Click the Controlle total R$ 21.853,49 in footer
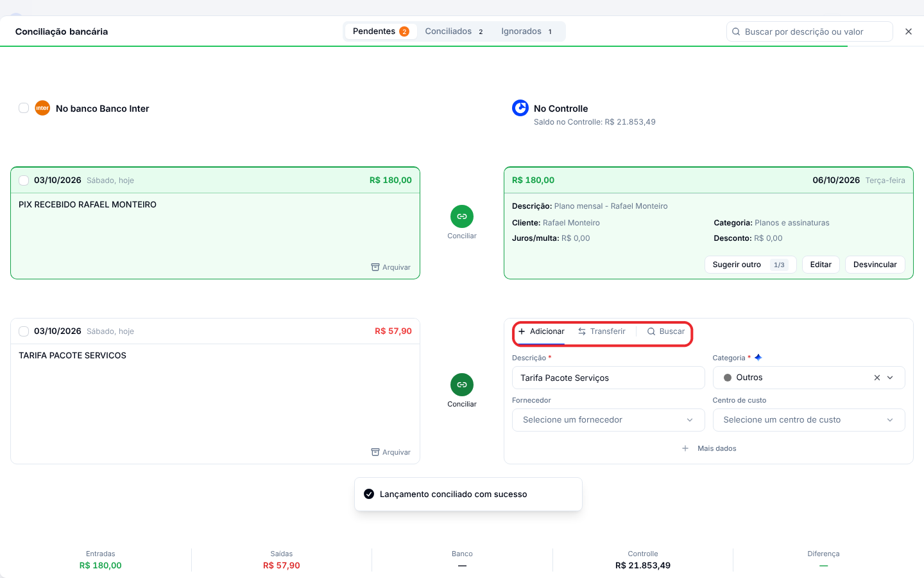924x578 pixels. pyautogui.click(x=643, y=566)
